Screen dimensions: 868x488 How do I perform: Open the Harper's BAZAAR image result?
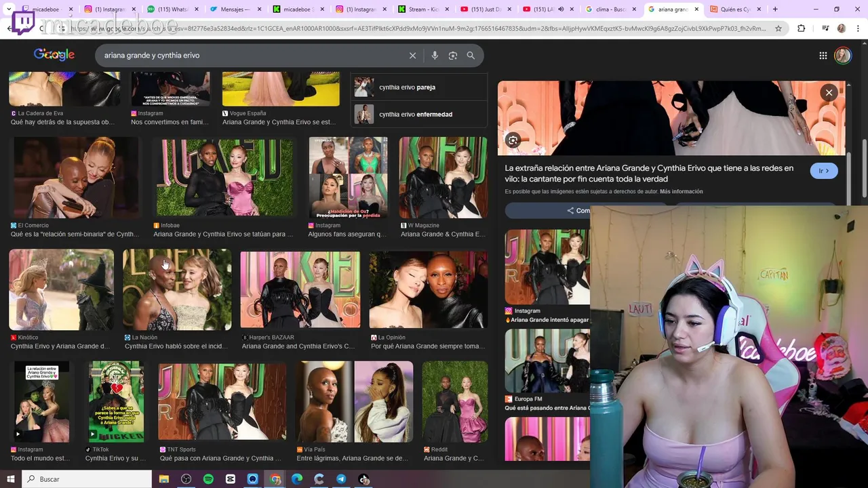pyautogui.click(x=300, y=289)
